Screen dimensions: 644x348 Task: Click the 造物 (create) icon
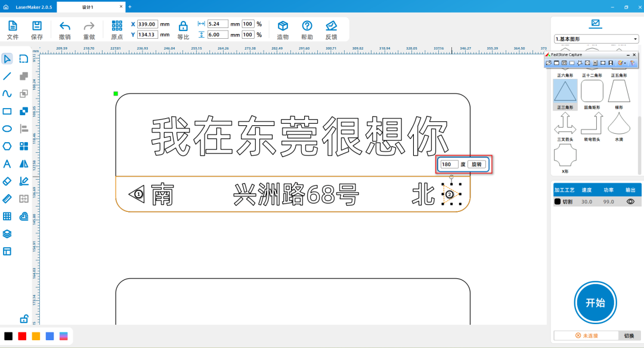tap(282, 28)
